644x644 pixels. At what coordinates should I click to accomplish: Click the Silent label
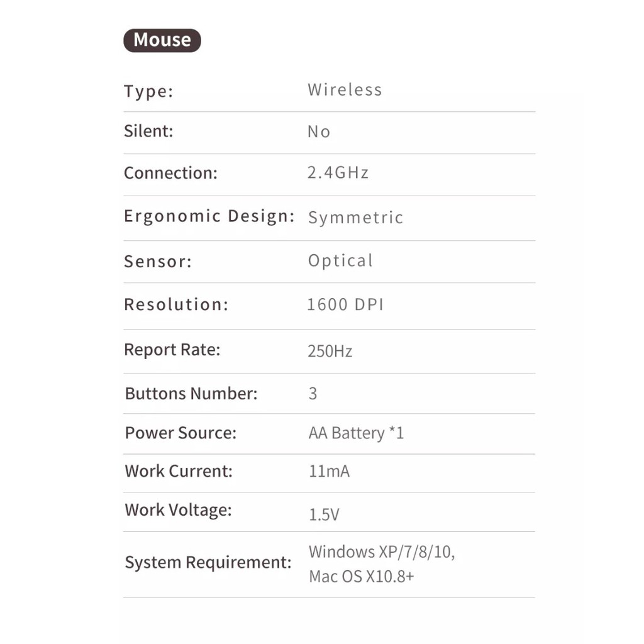point(148,131)
